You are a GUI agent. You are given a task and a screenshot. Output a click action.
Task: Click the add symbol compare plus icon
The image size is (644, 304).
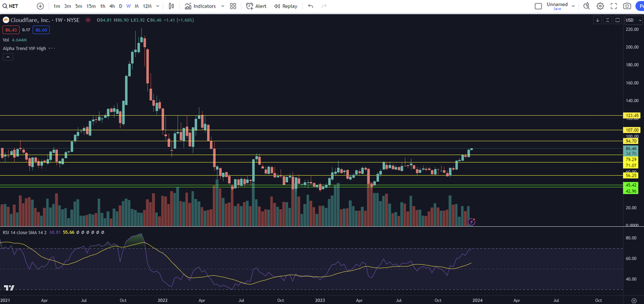pos(40,6)
